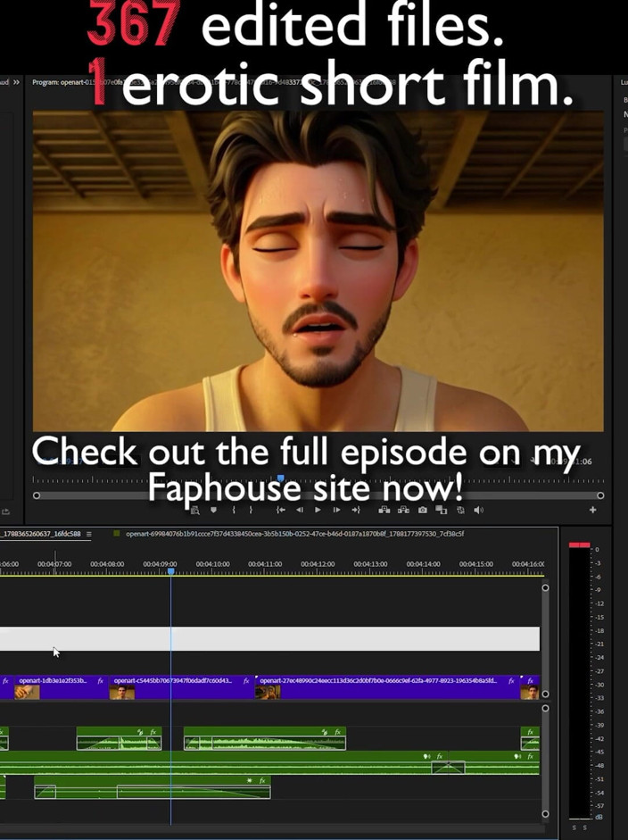Click the 00:04:12:00 mark on the timeline ruler
The height and width of the screenshot is (840, 628).
[x=318, y=564]
